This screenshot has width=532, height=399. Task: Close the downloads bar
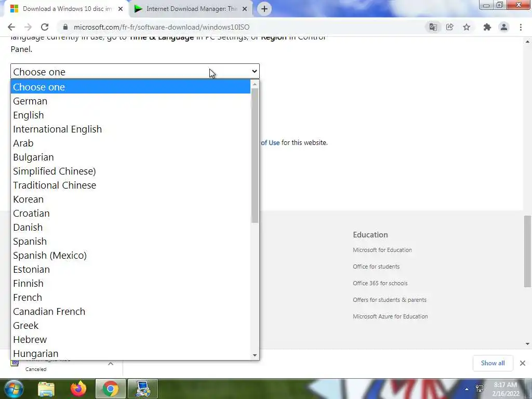click(523, 363)
